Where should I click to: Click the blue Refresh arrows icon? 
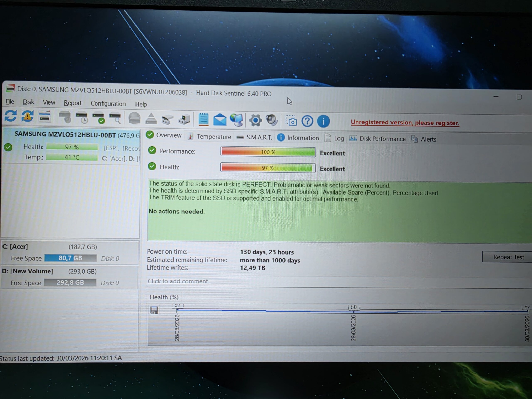[11, 116]
